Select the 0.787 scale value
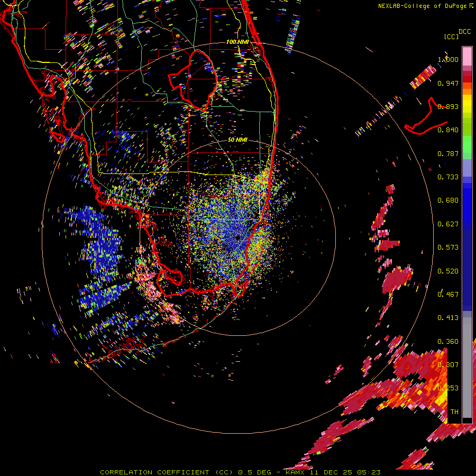Screen dimensions: 476x476 coord(448,153)
